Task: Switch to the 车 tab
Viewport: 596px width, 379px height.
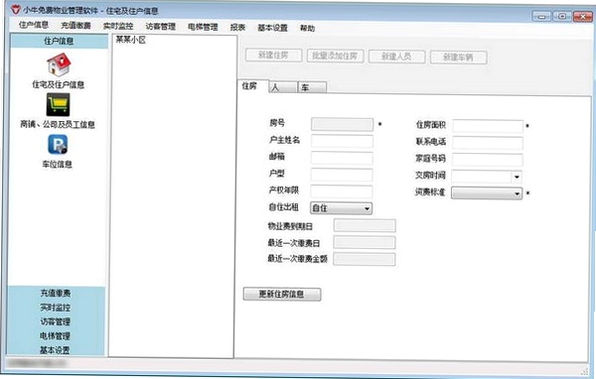Action: (312, 88)
